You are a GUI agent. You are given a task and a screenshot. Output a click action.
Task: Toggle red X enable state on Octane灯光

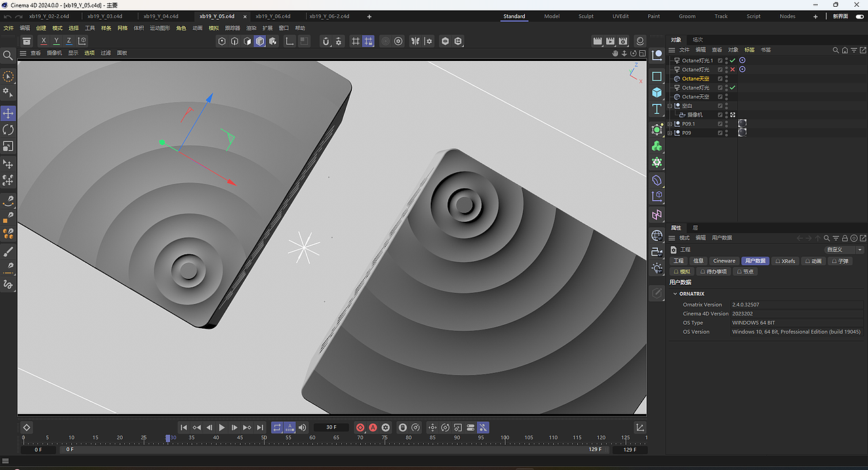click(732, 69)
